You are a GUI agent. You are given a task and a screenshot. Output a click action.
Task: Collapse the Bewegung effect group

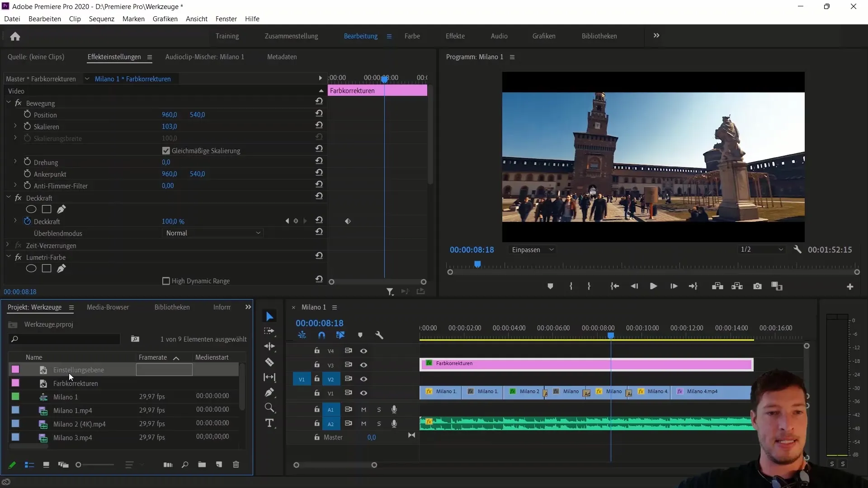tap(8, 103)
